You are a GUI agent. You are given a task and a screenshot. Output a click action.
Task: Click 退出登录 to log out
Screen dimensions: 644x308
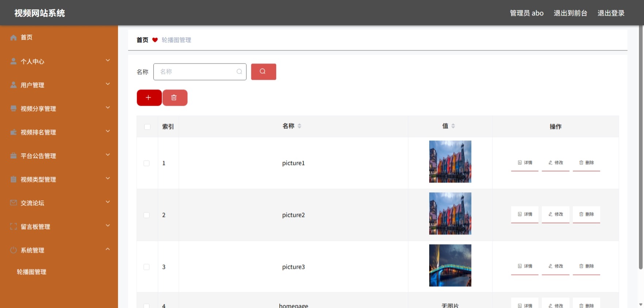[611, 13]
